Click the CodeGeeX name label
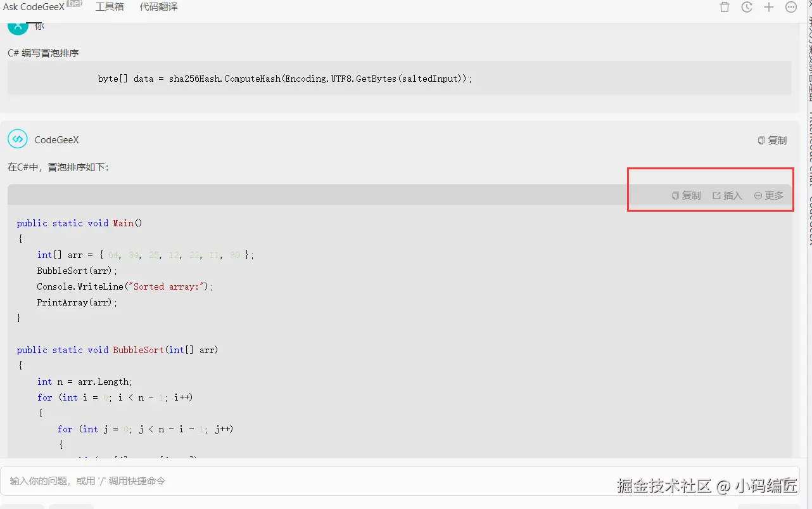Image resolution: width=812 pixels, height=509 pixels. (x=57, y=140)
